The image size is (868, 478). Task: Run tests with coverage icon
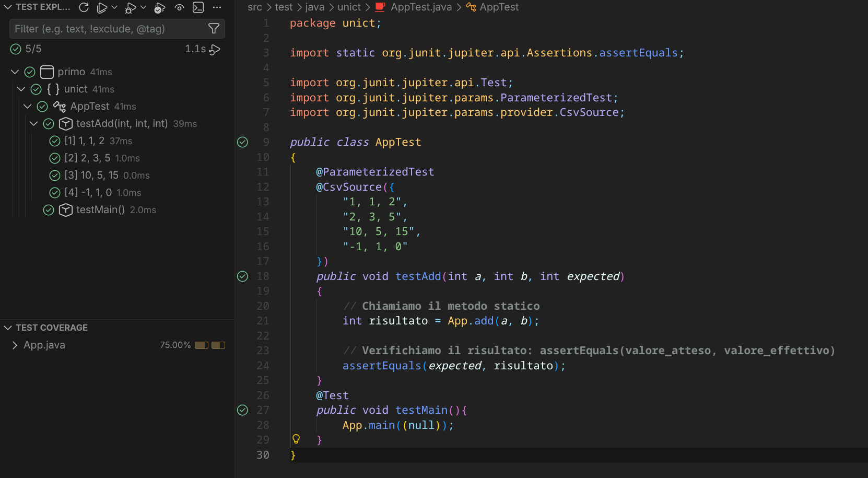coord(160,7)
